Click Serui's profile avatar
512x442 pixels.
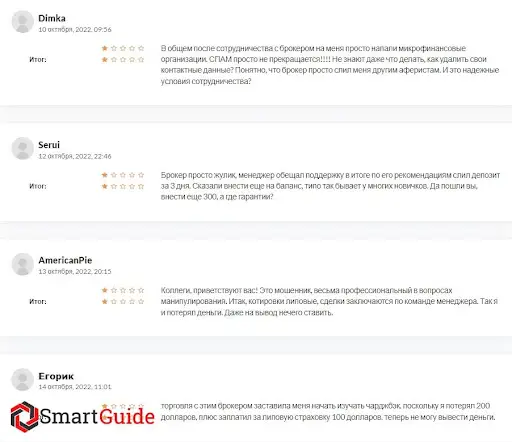[23, 148]
